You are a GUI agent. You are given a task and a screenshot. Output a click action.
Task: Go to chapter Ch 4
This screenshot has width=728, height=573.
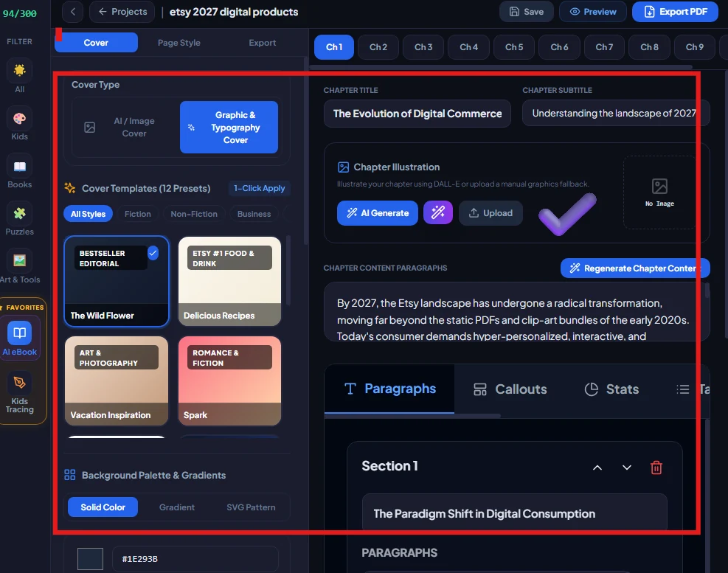click(468, 47)
